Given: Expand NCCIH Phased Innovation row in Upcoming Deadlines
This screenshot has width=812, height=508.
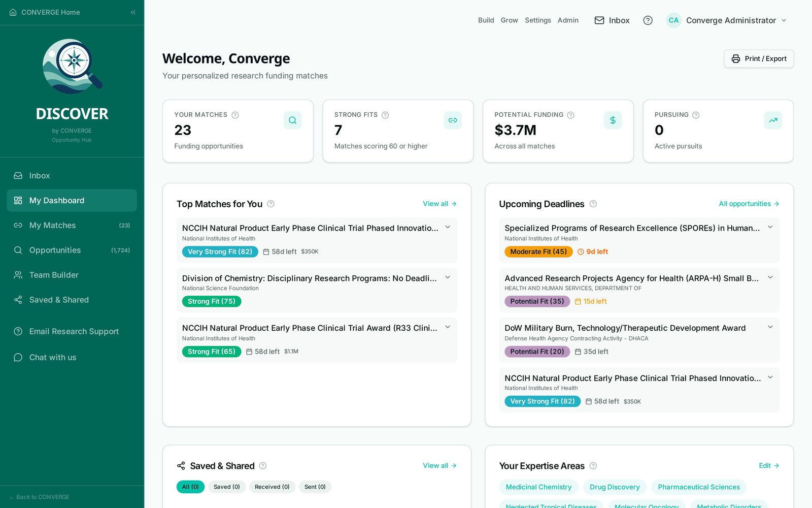Looking at the screenshot, I should [770, 377].
